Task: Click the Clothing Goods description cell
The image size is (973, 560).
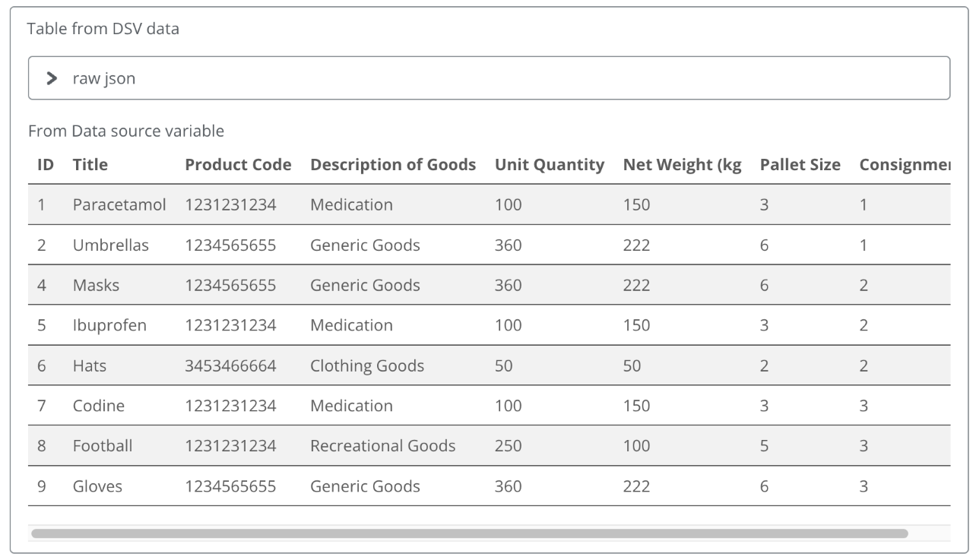Action: pyautogui.click(x=366, y=366)
